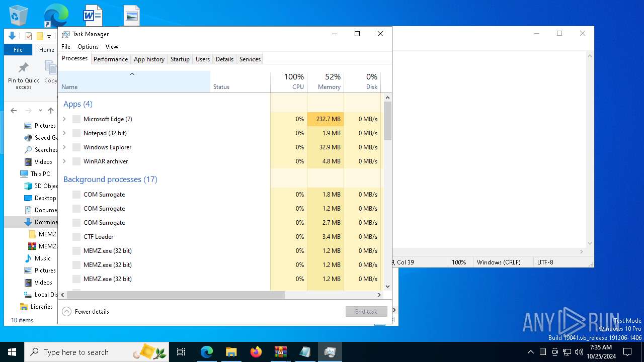644x362 pixels.
Task: Show hidden tray icons
Action: [x=530, y=352]
